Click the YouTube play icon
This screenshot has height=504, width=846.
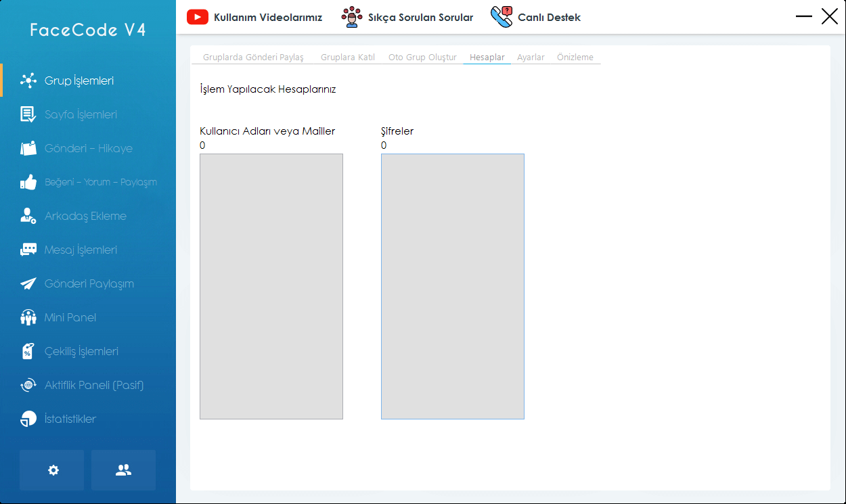point(198,17)
